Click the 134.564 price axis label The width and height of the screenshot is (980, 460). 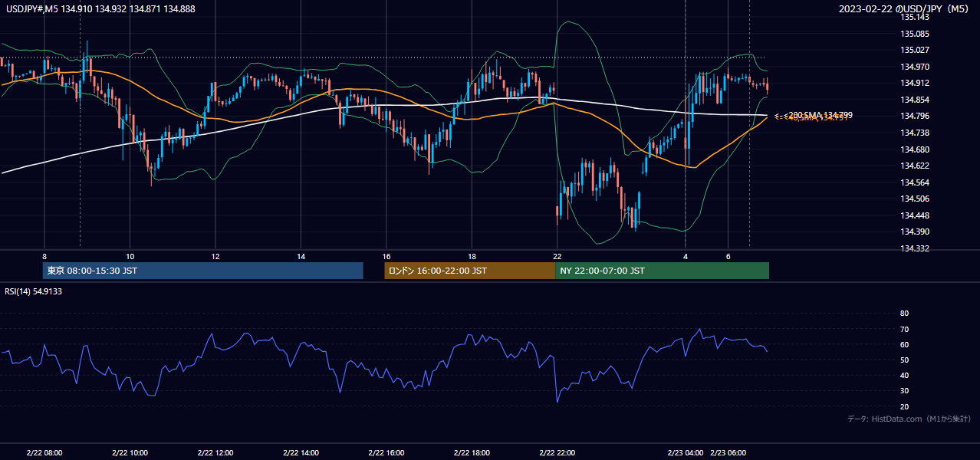(915, 182)
